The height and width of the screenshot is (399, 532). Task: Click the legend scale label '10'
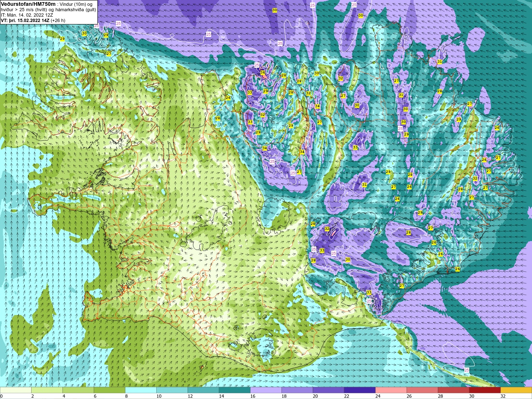tap(159, 396)
